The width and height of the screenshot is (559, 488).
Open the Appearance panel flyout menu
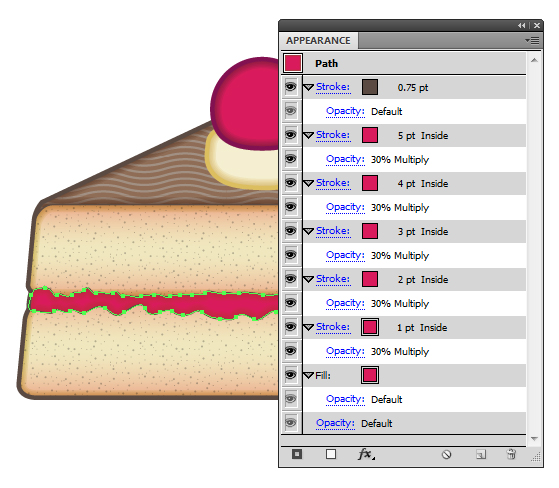click(x=532, y=41)
